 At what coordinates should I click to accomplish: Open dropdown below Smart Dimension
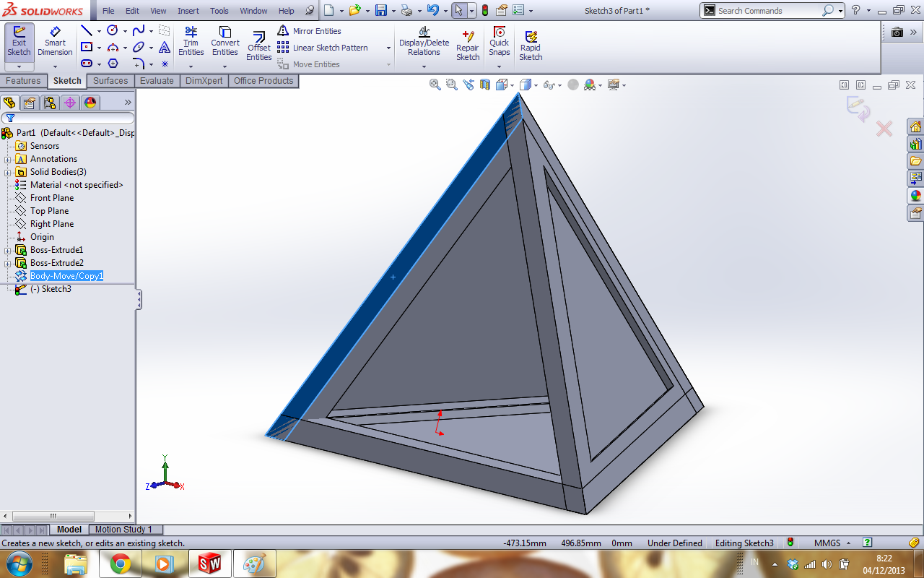click(55, 66)
